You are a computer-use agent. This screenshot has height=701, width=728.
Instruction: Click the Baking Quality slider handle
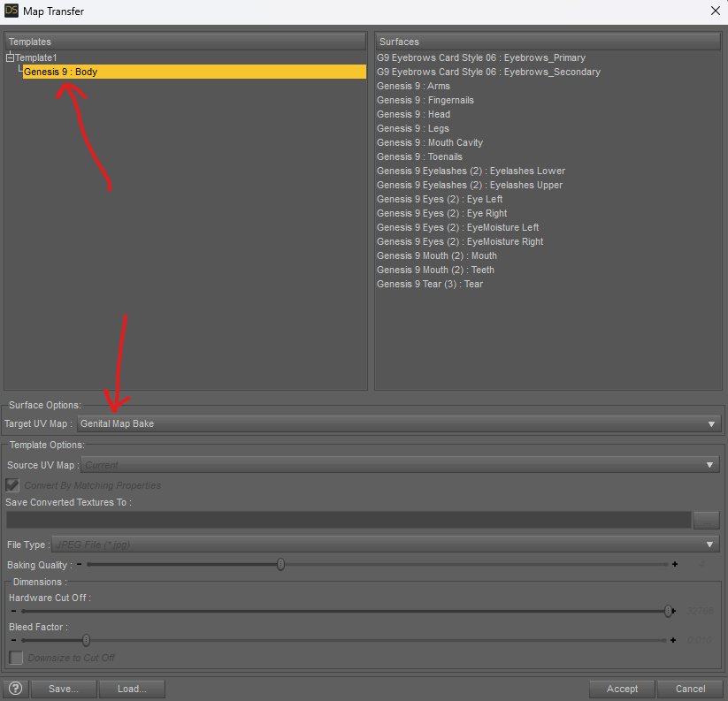coord(281,564)
